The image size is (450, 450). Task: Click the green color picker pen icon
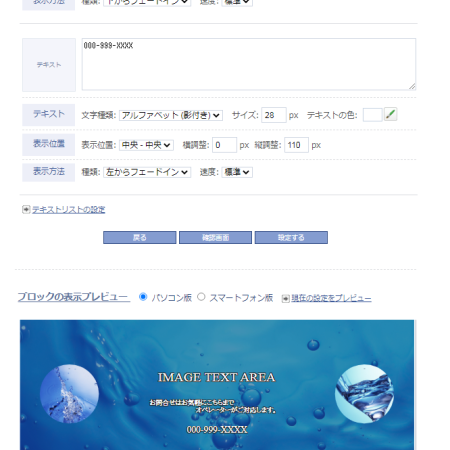390,114
